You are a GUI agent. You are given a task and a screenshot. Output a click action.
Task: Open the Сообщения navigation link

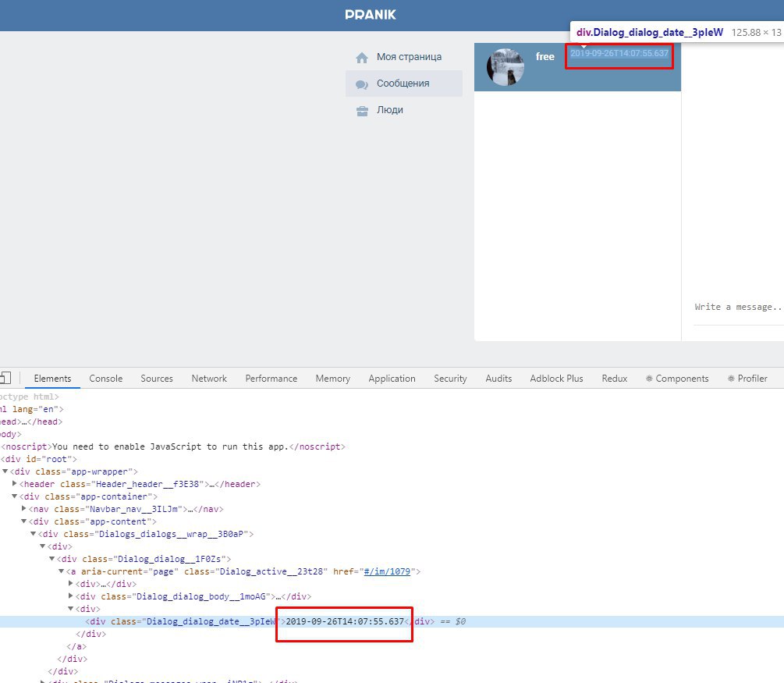(404, 84)
